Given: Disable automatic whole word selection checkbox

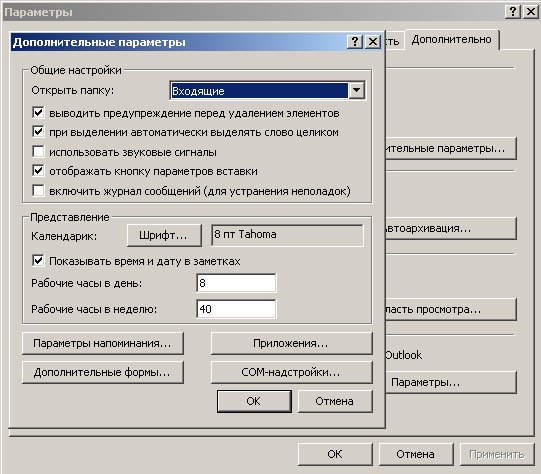Looking at the screenshot, I should [38, 132].
